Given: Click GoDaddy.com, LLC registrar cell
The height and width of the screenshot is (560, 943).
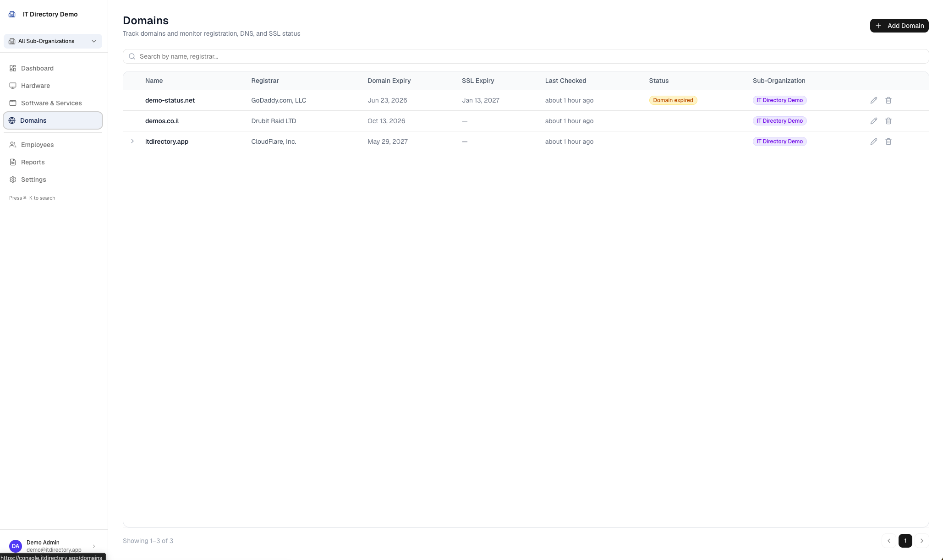Looking at the screenshot, I should pos(279,100).
